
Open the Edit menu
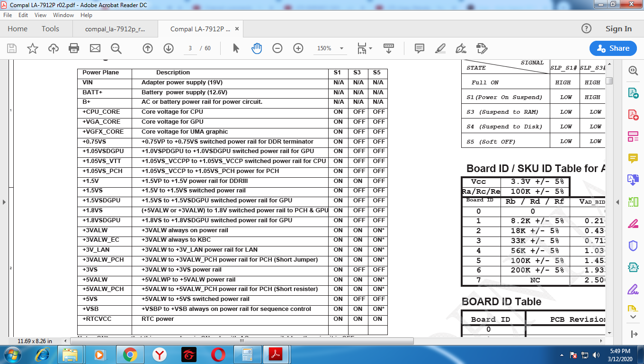click(23, 15)
